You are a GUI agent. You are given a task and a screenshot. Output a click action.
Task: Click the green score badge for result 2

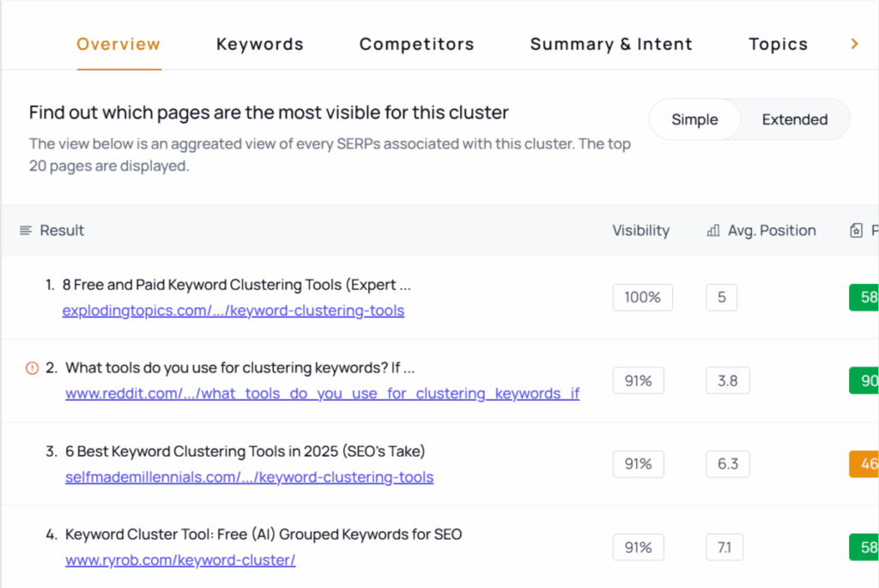(x=864, y=381)
